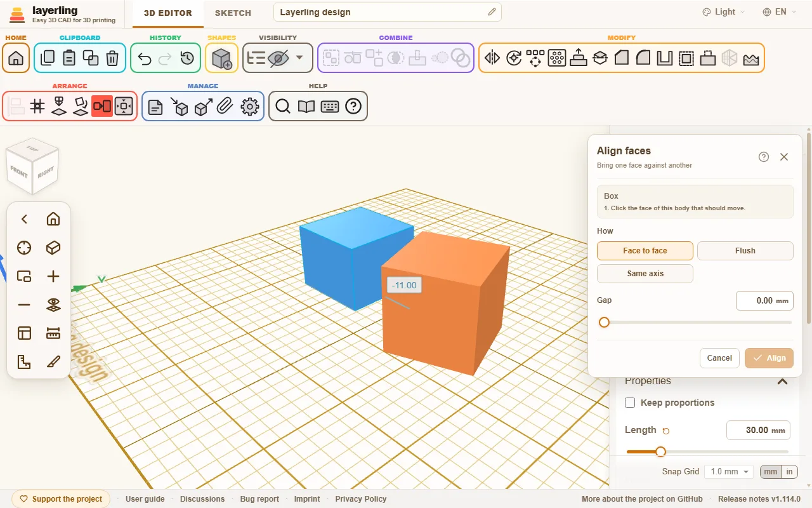Image resolution: width=812 pixels, height=508 pixels.
Task: Switch units to inches
Action: (x=789, y=472)
